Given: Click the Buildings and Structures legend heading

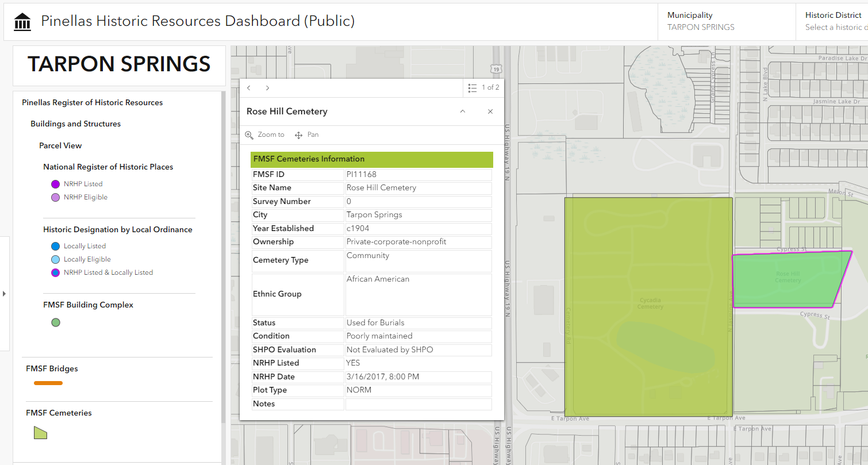Looking at the screenshot, I should pyautogui.click(x=75, y=124).
